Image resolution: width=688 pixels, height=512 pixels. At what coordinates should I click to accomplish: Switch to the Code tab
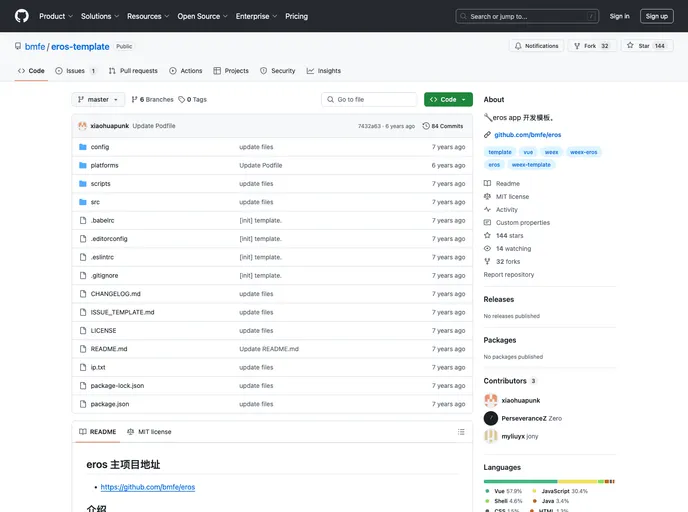click(x=31, y=71)
